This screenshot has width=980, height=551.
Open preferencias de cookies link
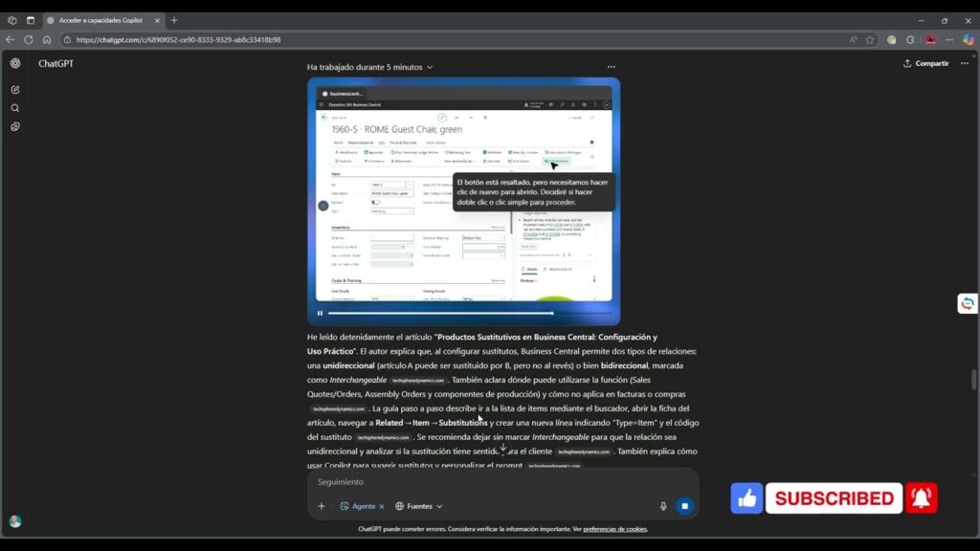(x=615, y=530)
